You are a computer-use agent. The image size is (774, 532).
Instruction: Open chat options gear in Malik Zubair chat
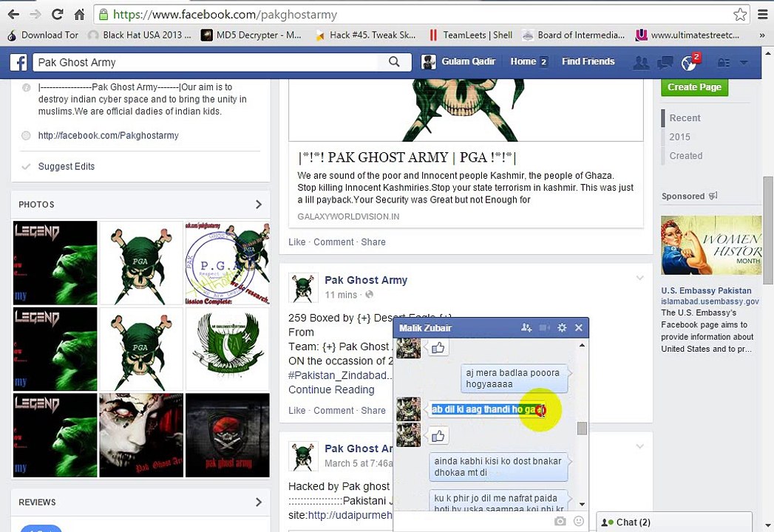click(562, 327)
